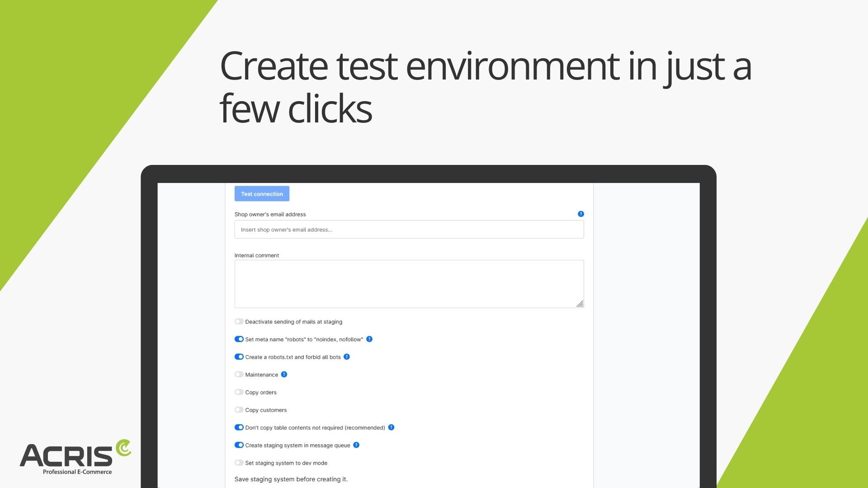
Task: Grab the Internal comment resize handle
Action: pos(580,304)
